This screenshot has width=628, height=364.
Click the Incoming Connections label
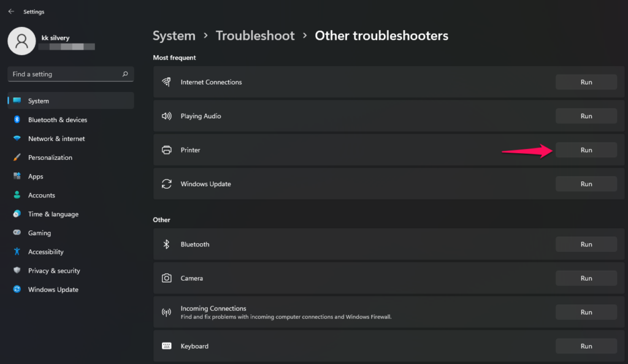[x=213, y=308]
